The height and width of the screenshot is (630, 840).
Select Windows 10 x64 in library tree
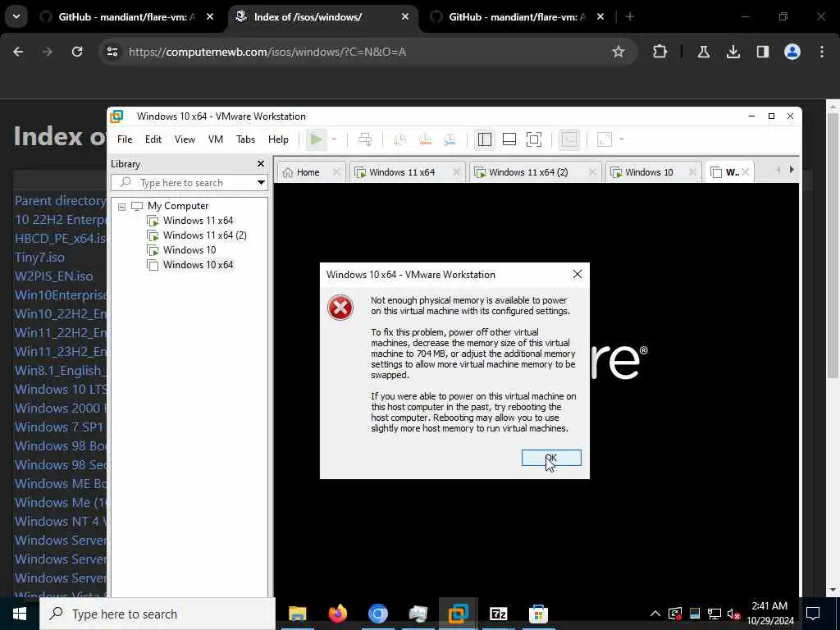(x=198, y=265)
